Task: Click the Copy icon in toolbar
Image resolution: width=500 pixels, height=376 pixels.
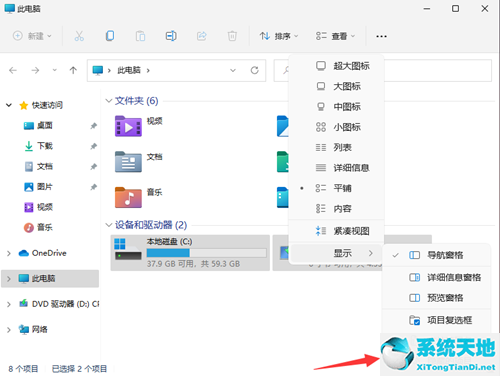Action: coord(110,36)
